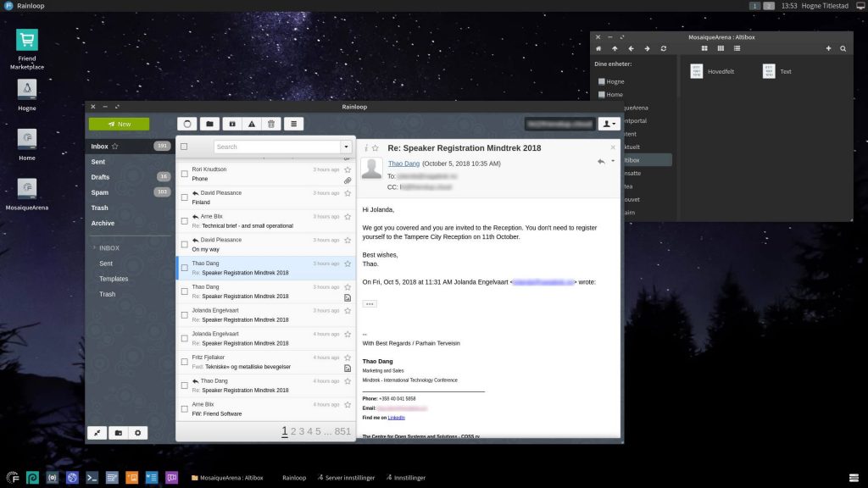Open the Drafts folder

coord(100,177)
